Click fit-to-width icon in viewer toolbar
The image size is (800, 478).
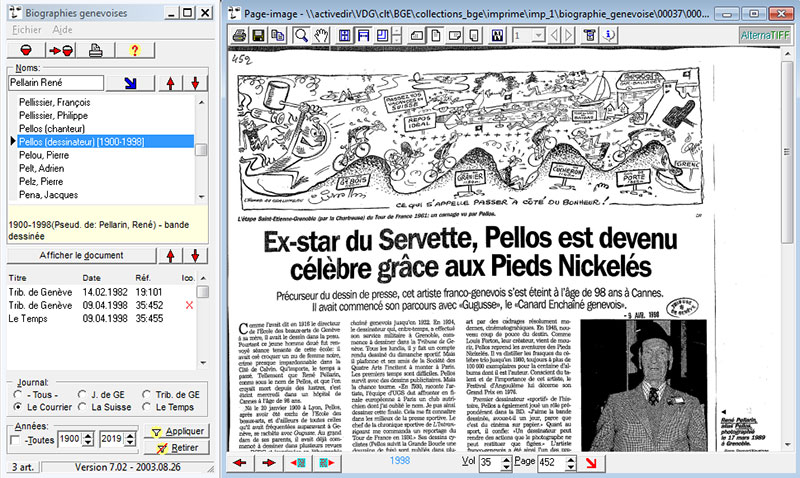[x=363, y=35]
